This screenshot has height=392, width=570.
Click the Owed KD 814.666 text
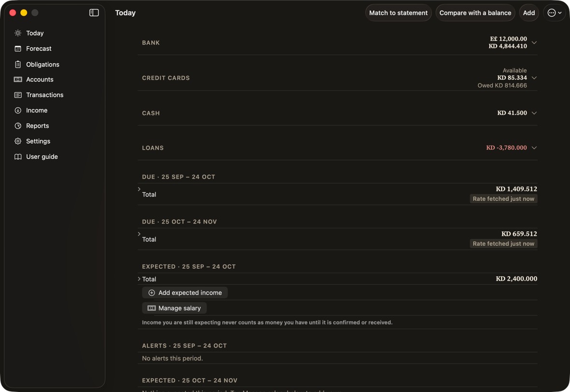[x=502, y=85]
